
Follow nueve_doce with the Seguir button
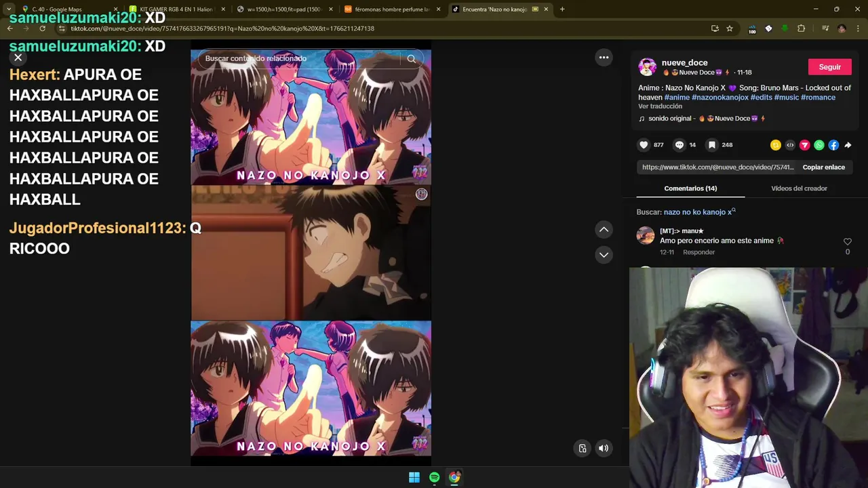829,67
